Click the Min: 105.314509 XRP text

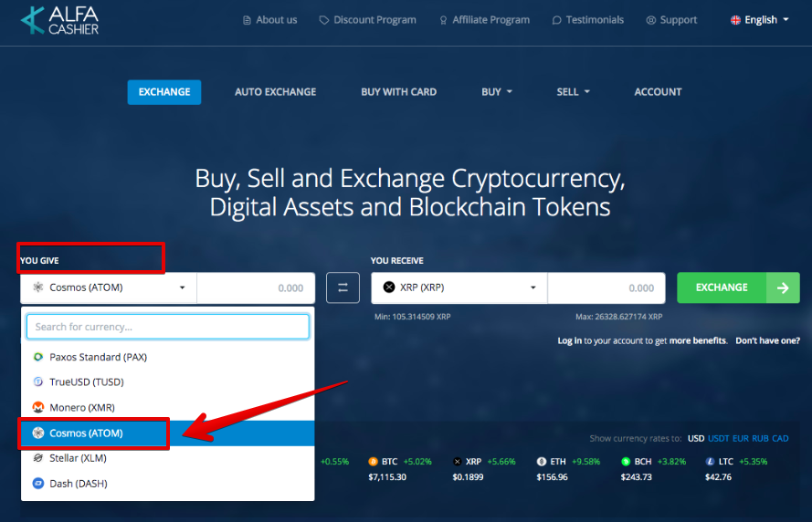tap(413, 317)
